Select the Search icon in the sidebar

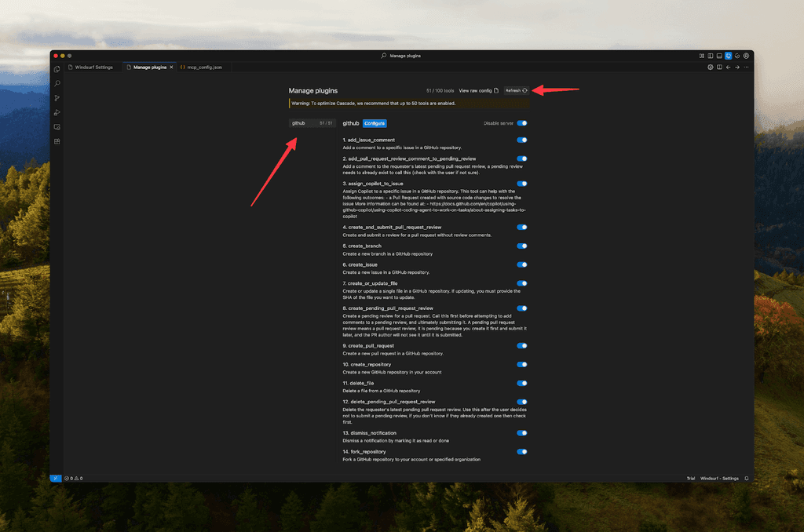(57, 83)
